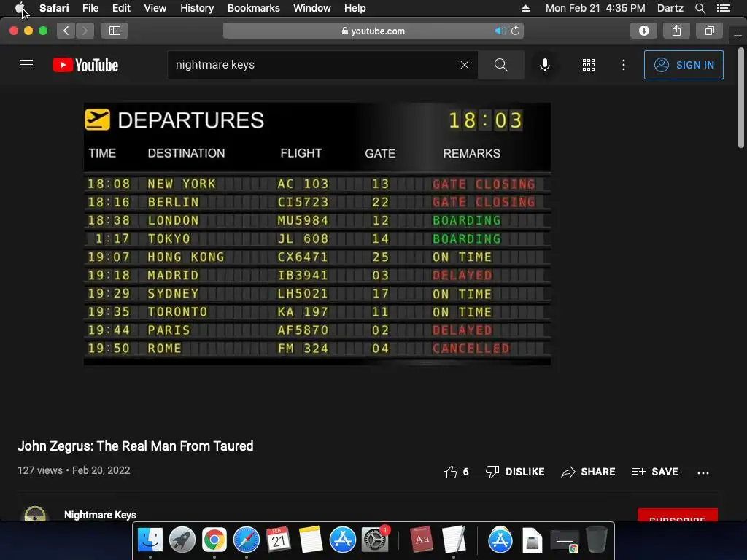Image resolution: width=747 pixels, height=560 pixels.
Task: Run search with the magnifier button
Action: point(500,65)
